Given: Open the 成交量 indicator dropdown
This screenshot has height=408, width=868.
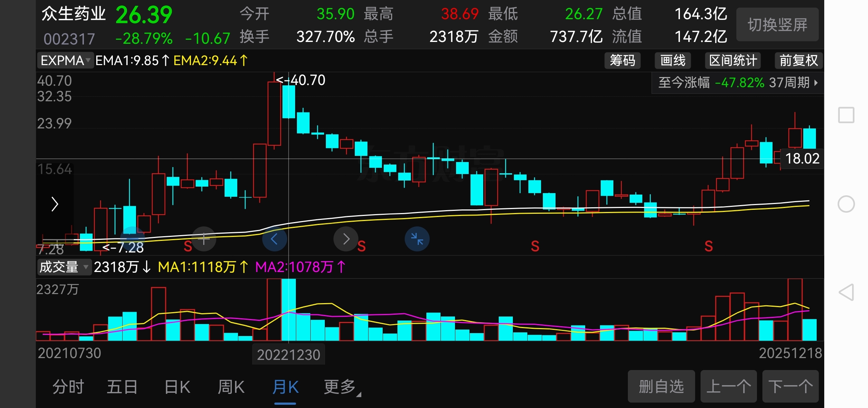Looking at the screenshot, I should 64,267.
